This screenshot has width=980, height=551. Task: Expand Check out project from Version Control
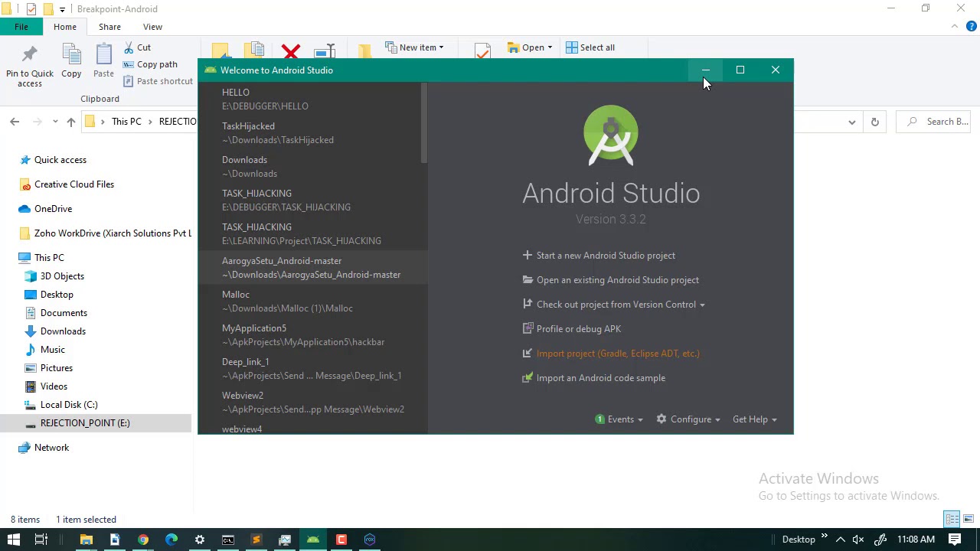(x=613, y=305)
